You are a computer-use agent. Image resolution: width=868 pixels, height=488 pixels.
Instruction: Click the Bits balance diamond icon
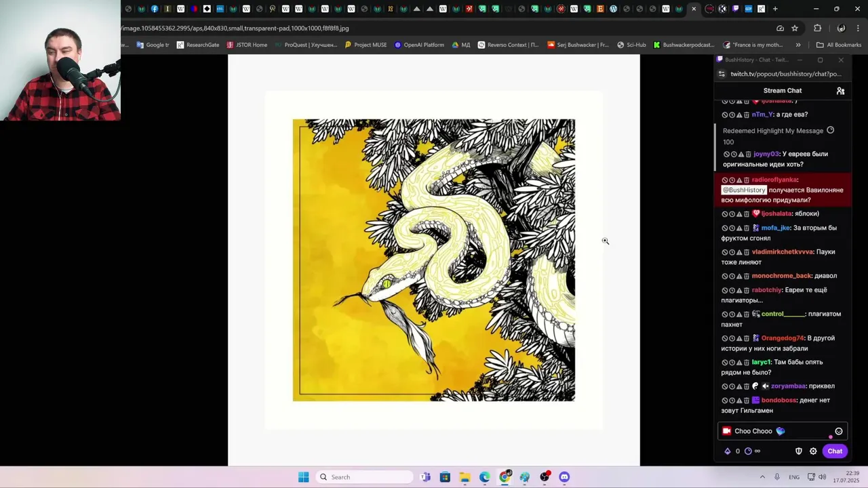pyautogui.click(x=728, y=451)
